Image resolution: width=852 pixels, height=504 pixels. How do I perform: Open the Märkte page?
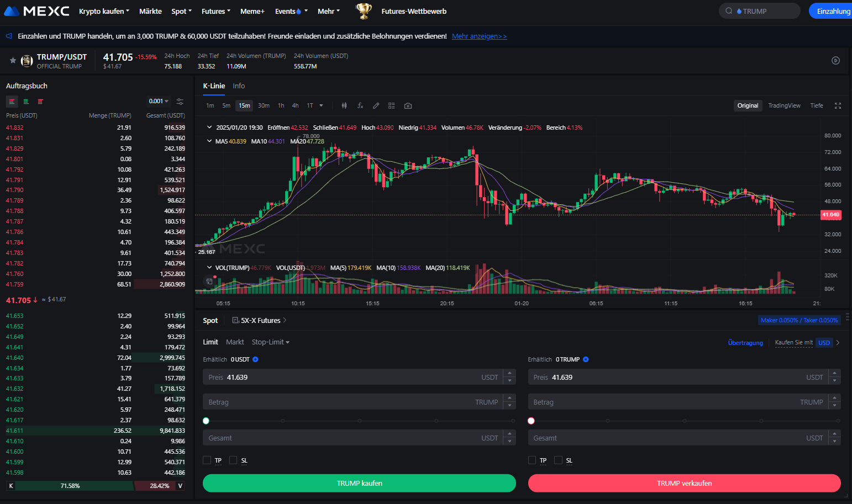150,11
